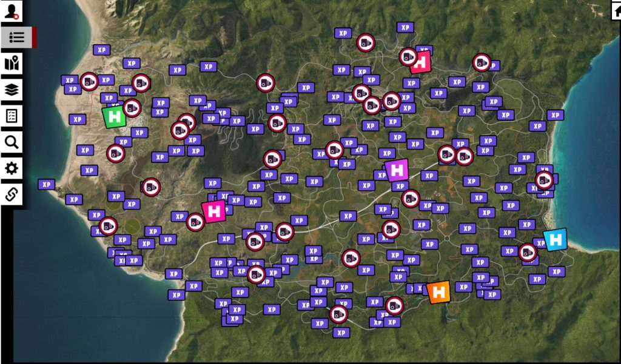Image resolution: width=621 pixels, height=364 pixels.
Task: Open the checklist progress icon
Action: tap(12, 116)
